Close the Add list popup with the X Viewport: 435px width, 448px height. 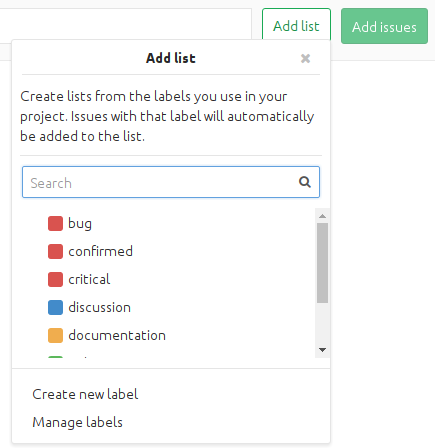(305, 58)
